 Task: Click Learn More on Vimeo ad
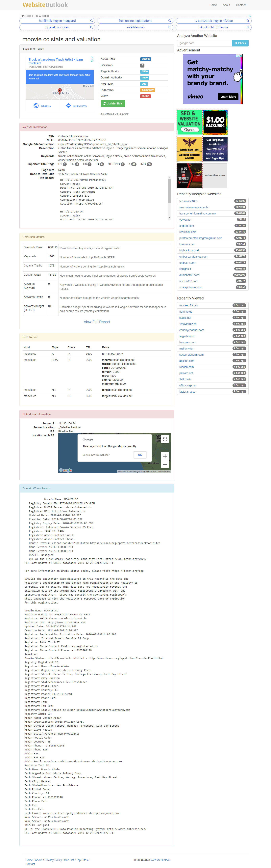point(228,97)
